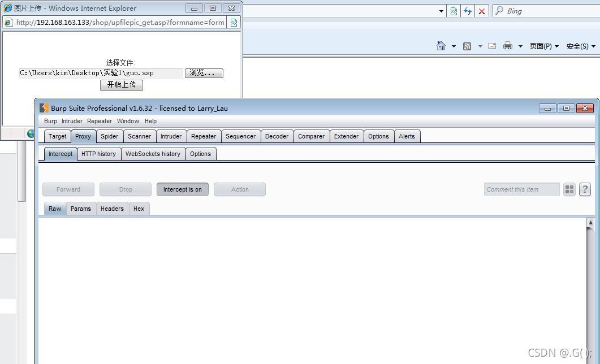Switch to the Intruder tab
600x364 pixels.
tap(171, 136)
